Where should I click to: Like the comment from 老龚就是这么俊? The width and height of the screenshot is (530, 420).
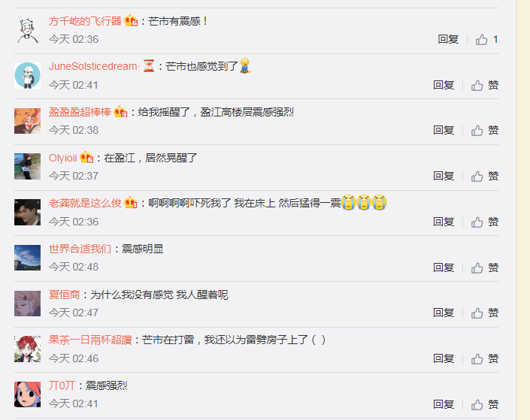point(485,222)
